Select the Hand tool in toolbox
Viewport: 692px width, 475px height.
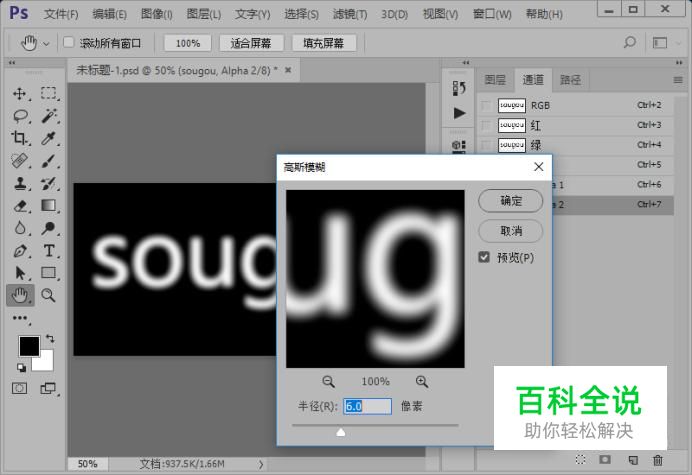20,295
